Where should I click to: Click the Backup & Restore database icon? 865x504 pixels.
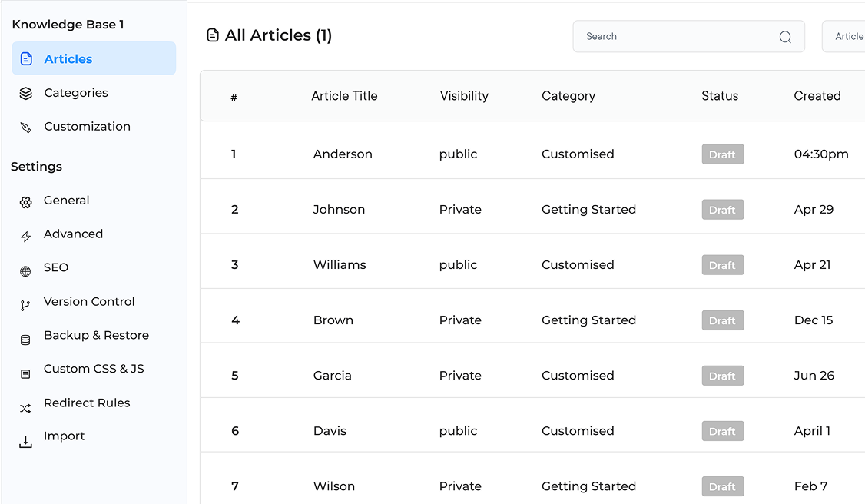click(25, 340)
